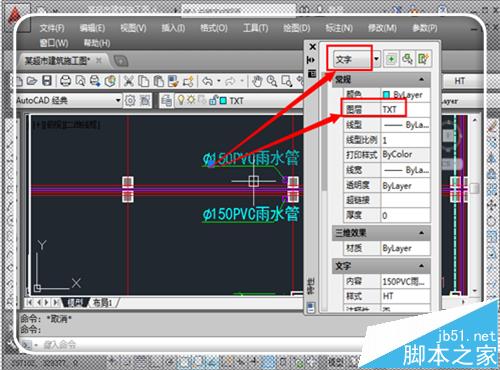Viewport: 500px width, 370px height.
Task: Click the 3D Print icon
Action: coord(110,81)
